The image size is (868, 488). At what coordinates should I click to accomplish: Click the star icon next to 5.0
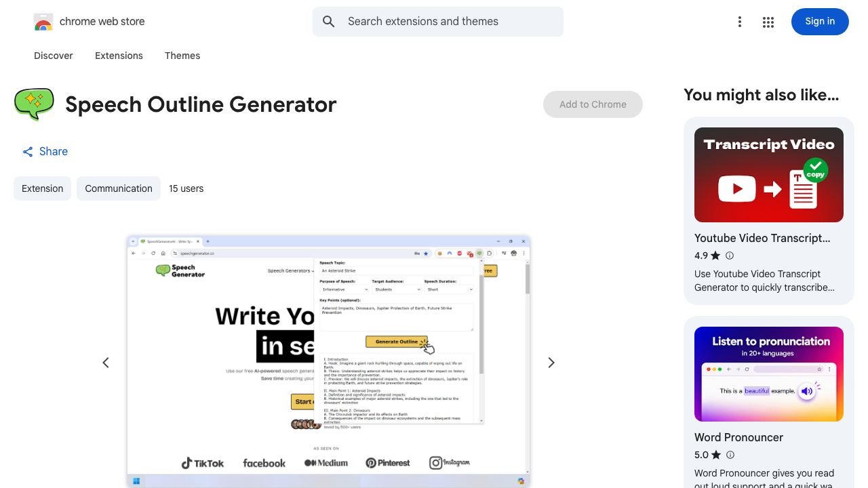click(x=716, y=455)
